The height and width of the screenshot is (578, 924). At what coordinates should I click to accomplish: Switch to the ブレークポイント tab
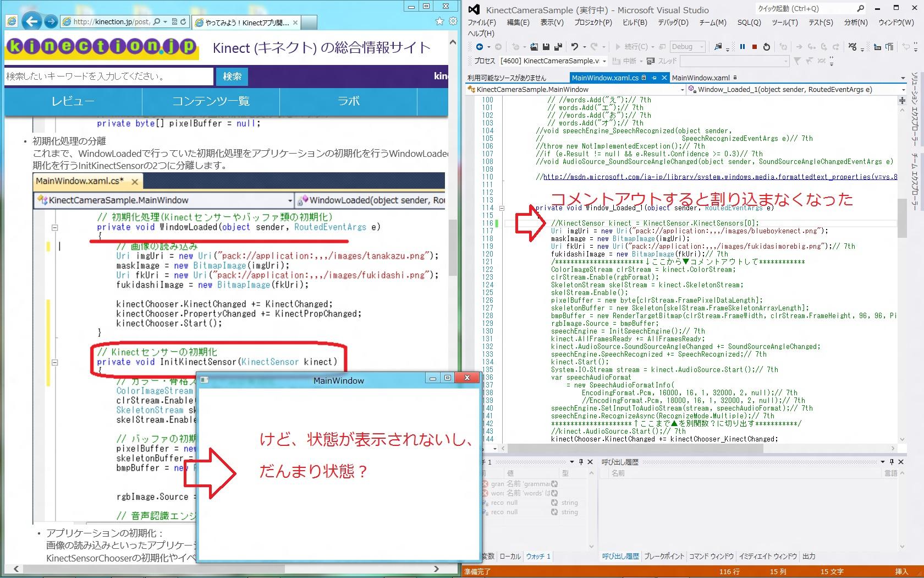pos(664,557)
